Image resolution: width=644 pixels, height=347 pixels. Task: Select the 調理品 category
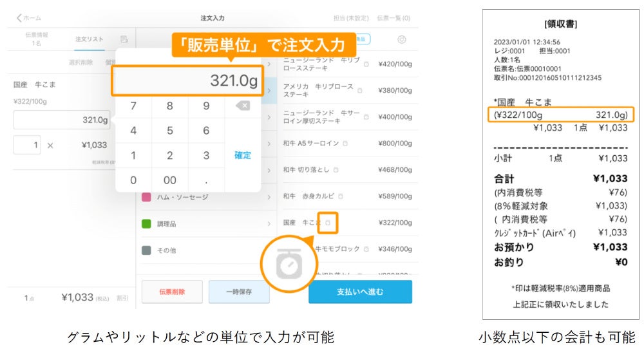coord(207,224)
